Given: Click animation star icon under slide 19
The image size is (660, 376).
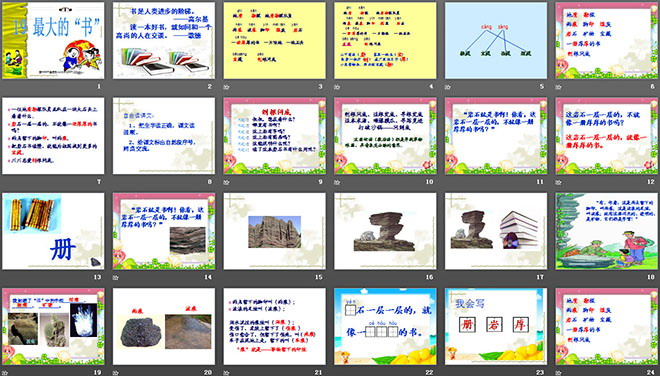Looking at the screenshot, I should [x=5, y=373].
